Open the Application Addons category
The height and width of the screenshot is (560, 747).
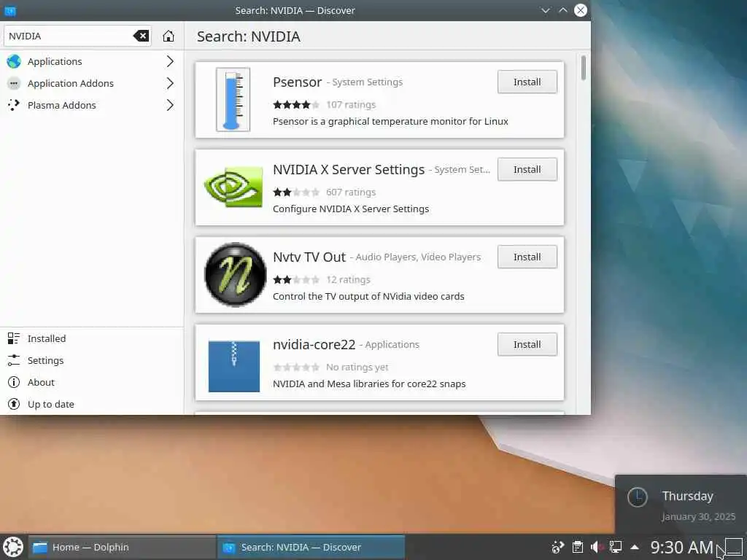[91, 83]
